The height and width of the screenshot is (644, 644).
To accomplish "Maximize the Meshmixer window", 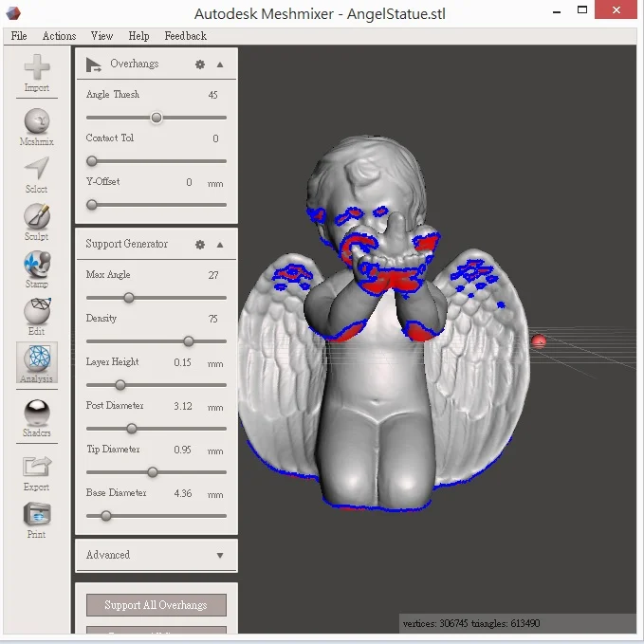I will (582, 10).
